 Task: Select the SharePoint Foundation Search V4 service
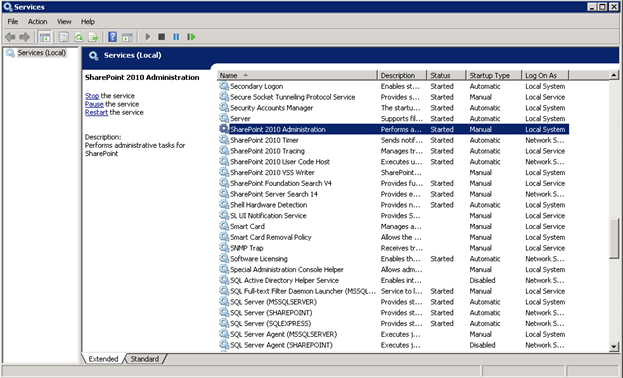pyautogui.click(x=394, y=183)
